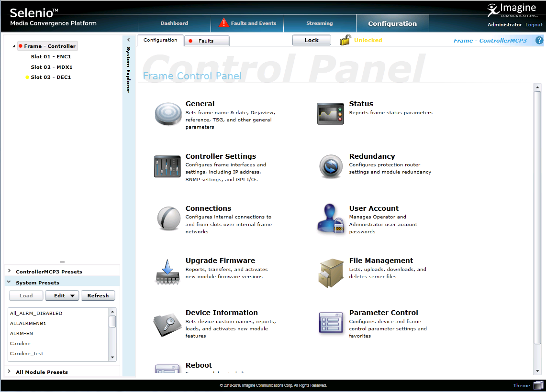
Task: Open the Device Information folder icon
Action: coord(167,325)
